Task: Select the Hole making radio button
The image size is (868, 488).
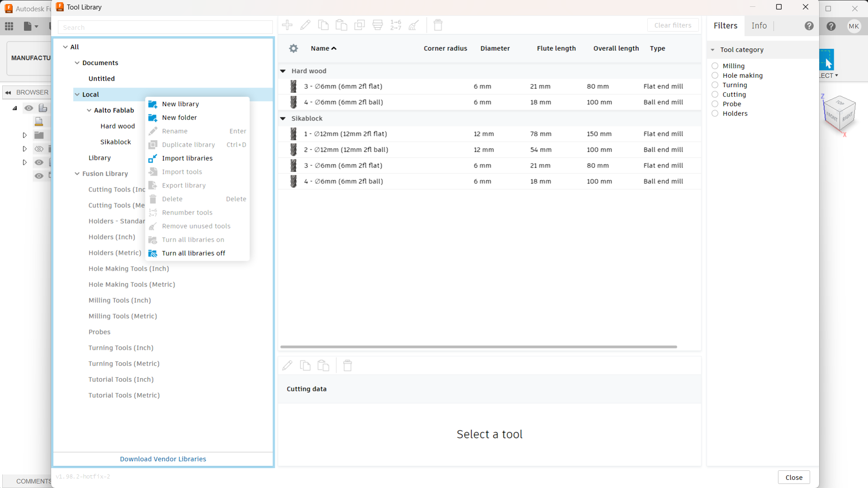Action: (715, 75)
